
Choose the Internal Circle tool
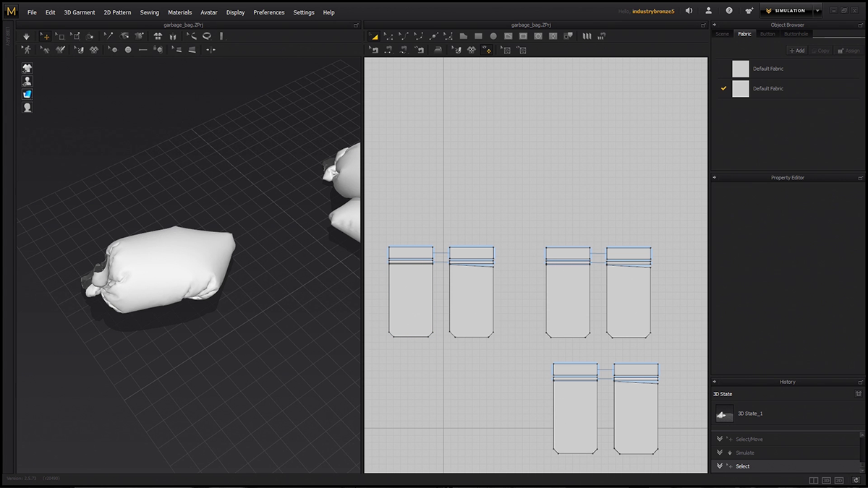[538, 36]
